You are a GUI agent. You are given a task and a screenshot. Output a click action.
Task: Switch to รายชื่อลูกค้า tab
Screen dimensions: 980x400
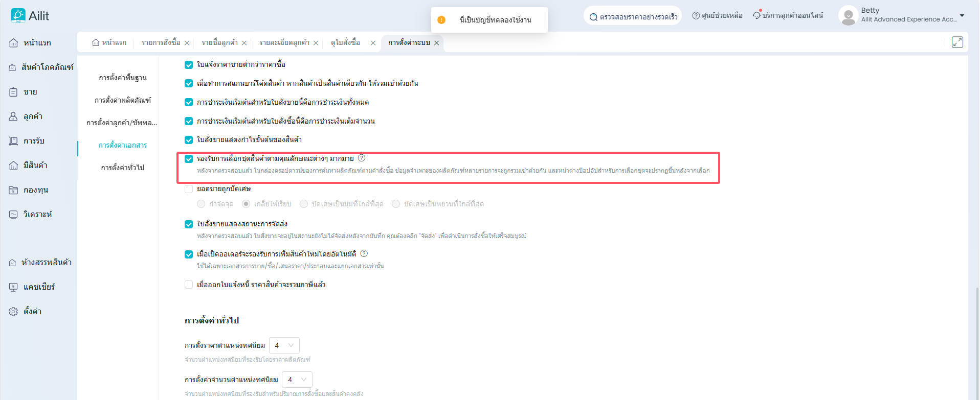219,43
